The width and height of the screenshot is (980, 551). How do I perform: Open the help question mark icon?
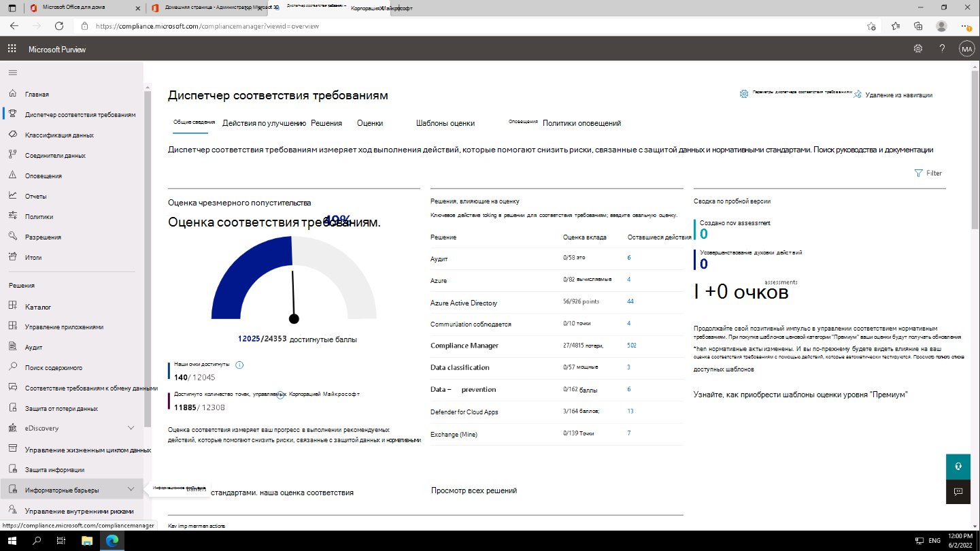pos(942,48)
